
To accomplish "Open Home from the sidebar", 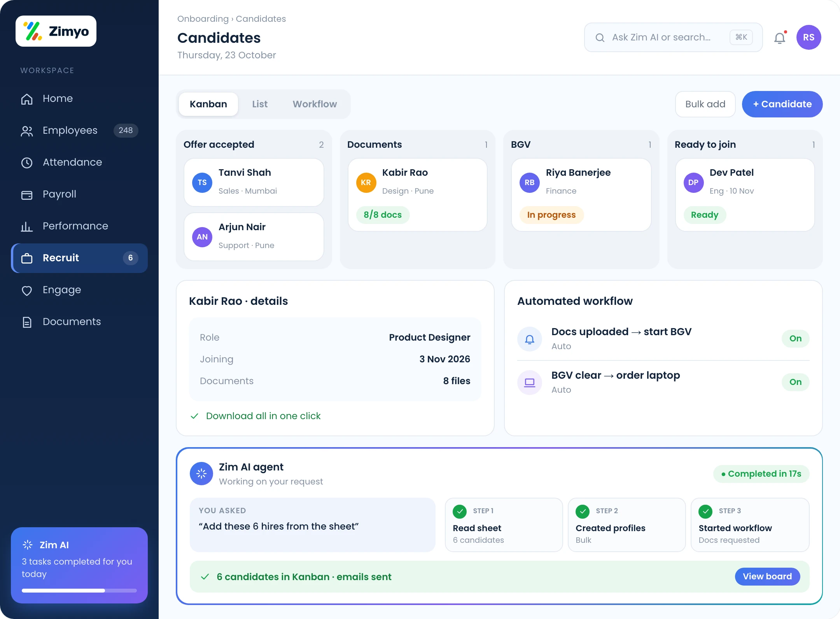I will point(79,98).
